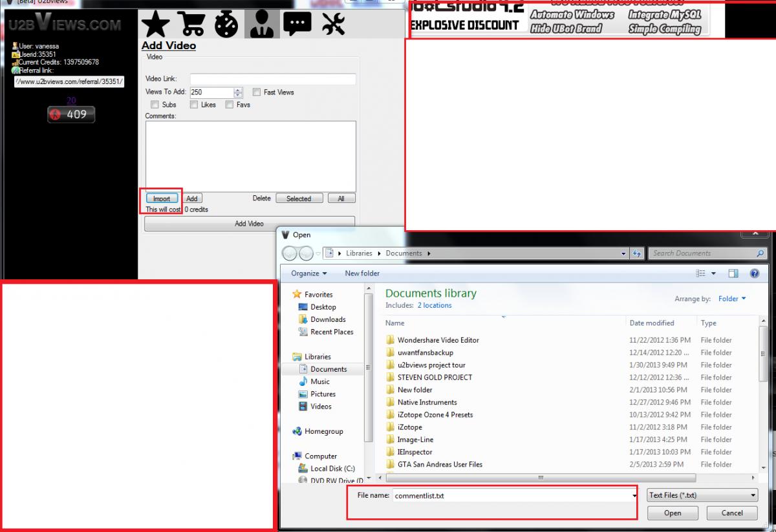
Task: Enable the Fast Views checkbox
Action: (x=257, y=92)
